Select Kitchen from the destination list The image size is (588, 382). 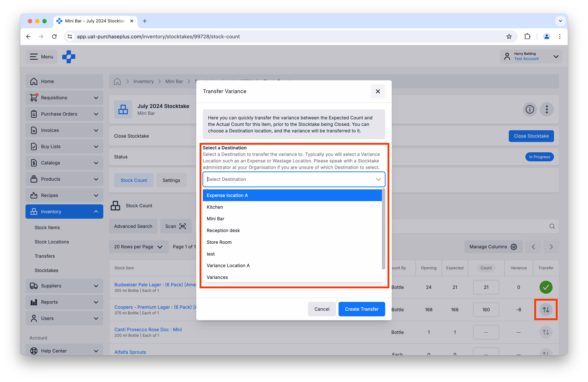point(215,207)
